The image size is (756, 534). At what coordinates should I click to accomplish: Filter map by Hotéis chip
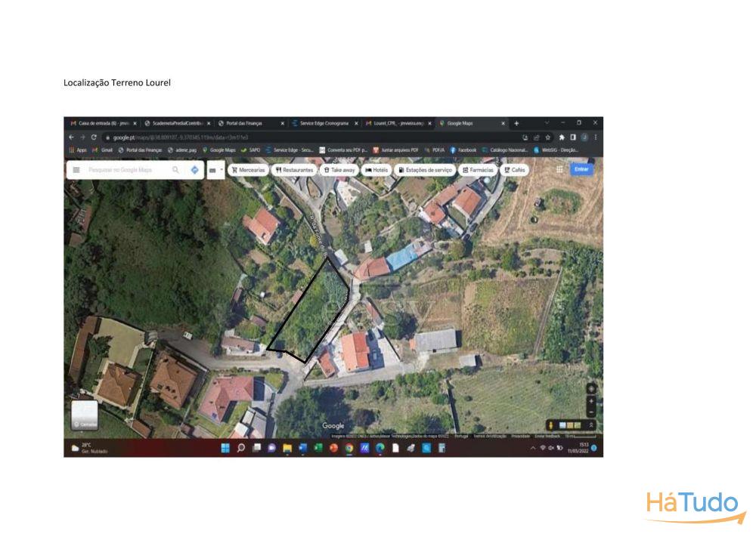click(x=376, y=170)
